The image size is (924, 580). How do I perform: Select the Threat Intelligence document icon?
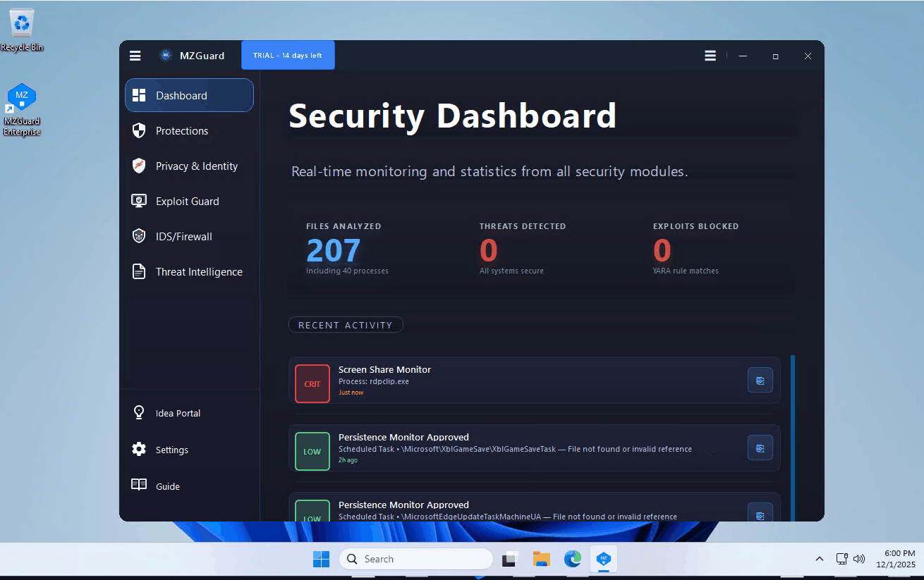[138, 271]
